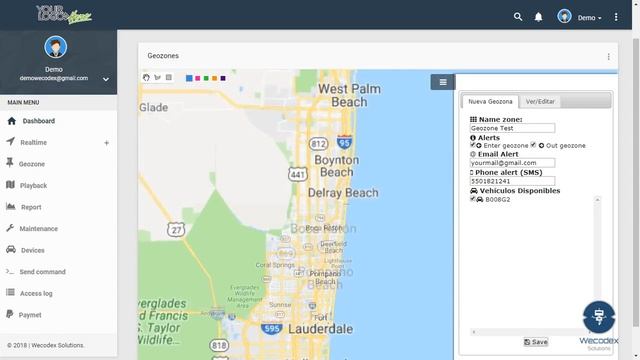This screenshot has height=360, width=640.
Task: Open the top bar vertical dots menu
Action: pyautogui.click(x=616, y=17)
